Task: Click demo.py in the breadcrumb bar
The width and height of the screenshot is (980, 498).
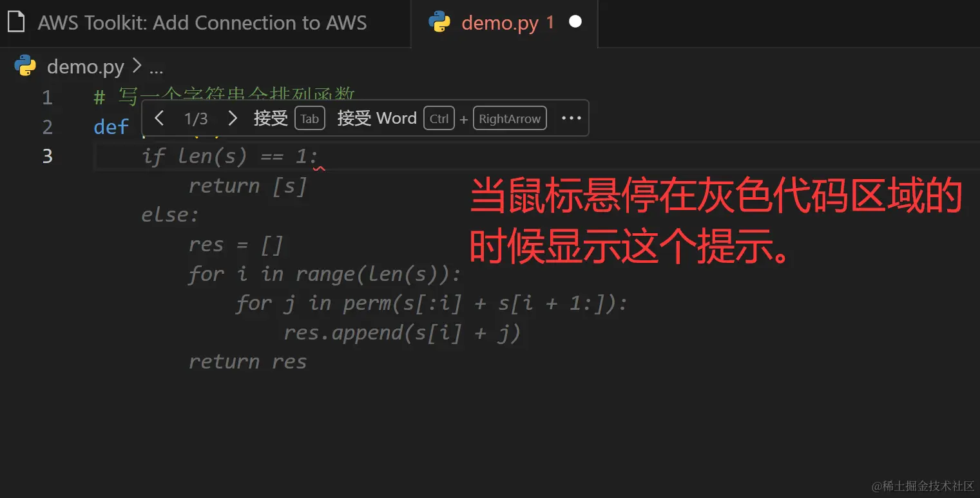Action: point(86,66)
